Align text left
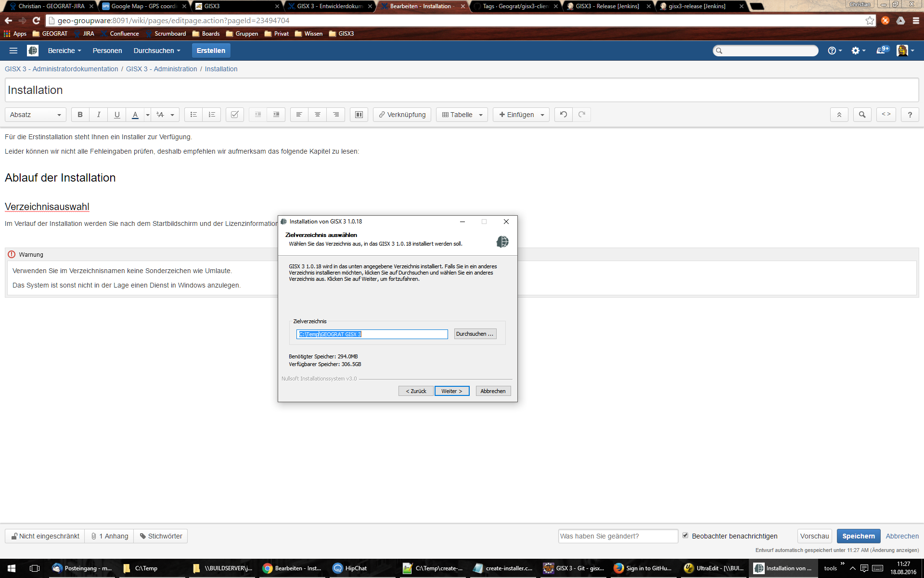The image size is (924, 578). pyautogui.click(x=299, y=115)
